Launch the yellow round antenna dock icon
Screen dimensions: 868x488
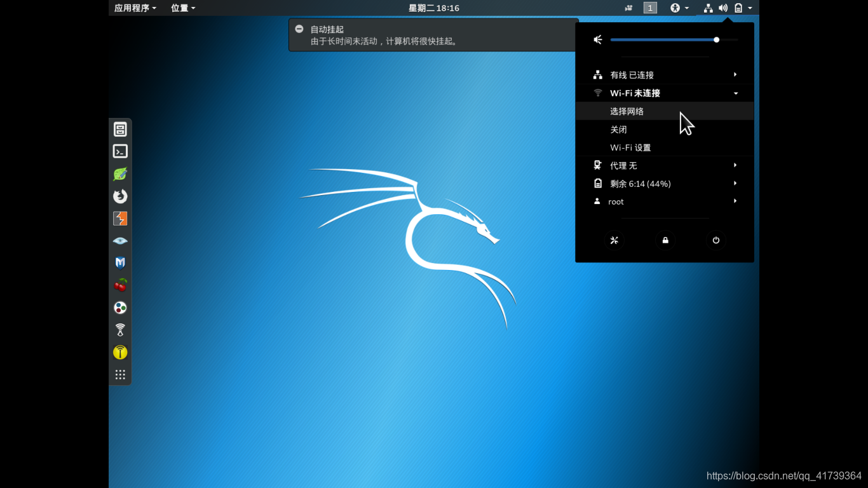(x=120, y=352)
